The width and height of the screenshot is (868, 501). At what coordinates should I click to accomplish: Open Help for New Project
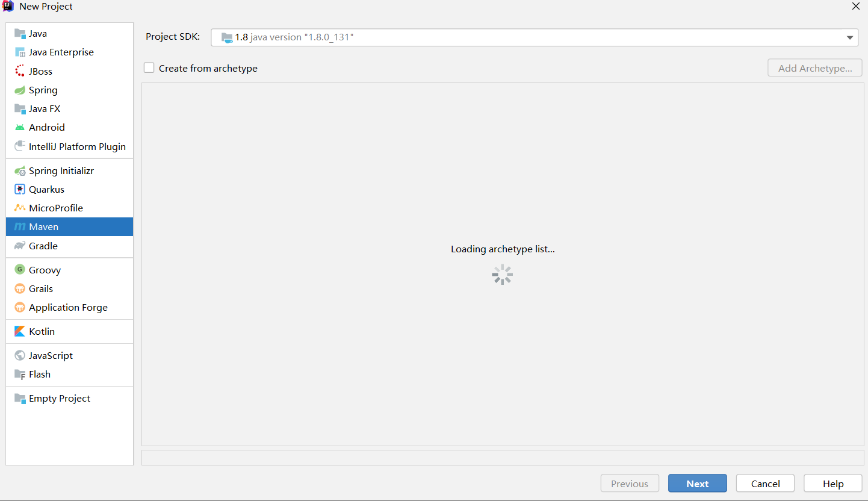click(x=833, y=484)
